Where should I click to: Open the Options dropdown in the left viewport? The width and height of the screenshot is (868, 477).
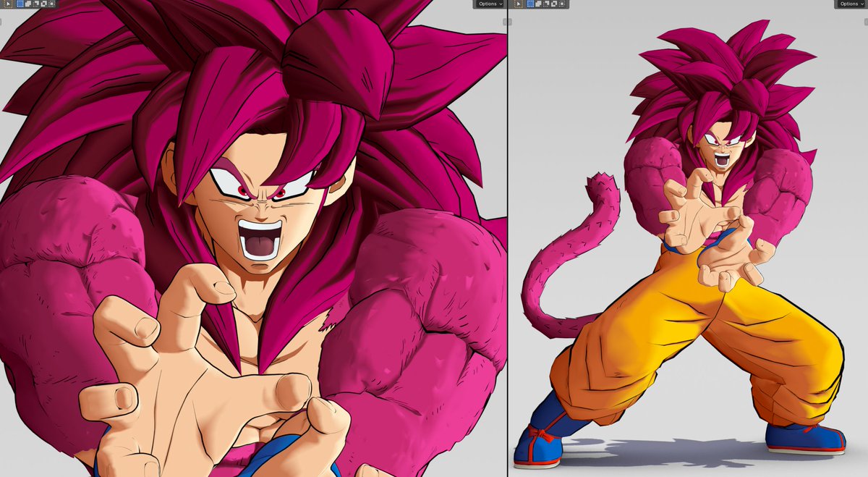click(490, 4)
